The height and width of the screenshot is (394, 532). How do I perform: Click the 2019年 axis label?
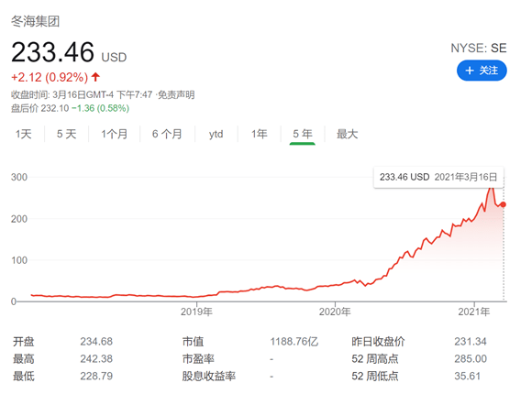196,312
